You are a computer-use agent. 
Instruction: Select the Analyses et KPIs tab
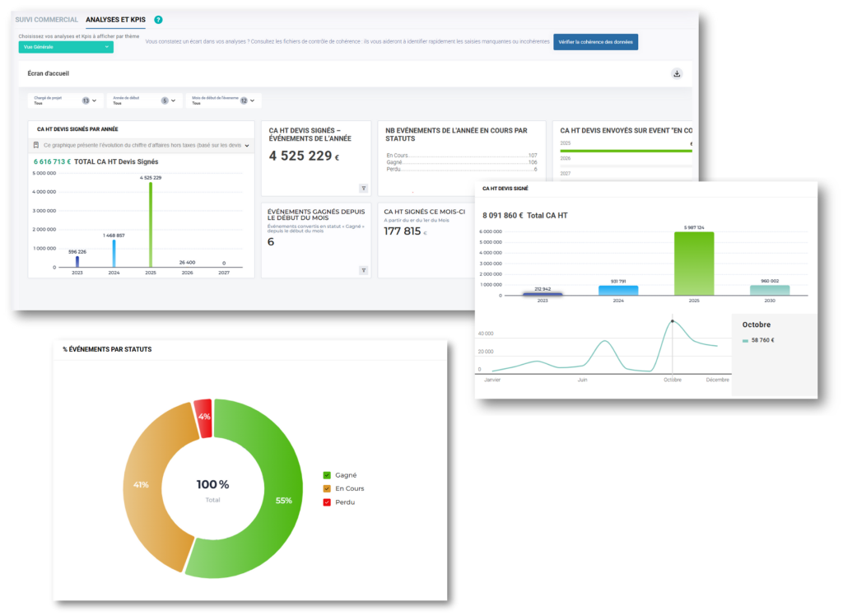coord(115,20)
